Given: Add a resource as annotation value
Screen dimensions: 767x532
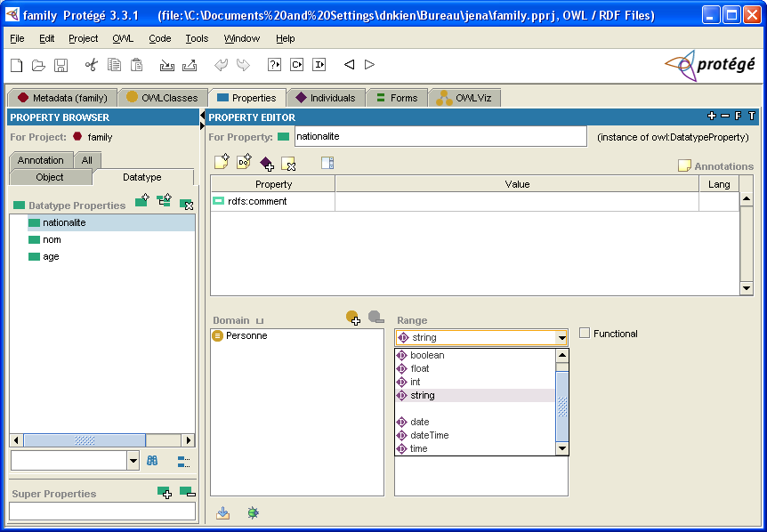Looking at the screenshot, I should coord(267,164).
